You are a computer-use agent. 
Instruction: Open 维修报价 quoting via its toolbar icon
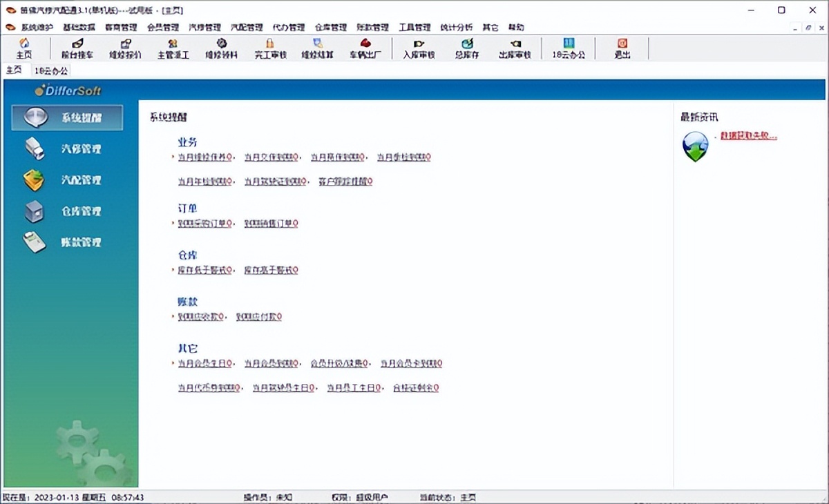pos(126,48)
